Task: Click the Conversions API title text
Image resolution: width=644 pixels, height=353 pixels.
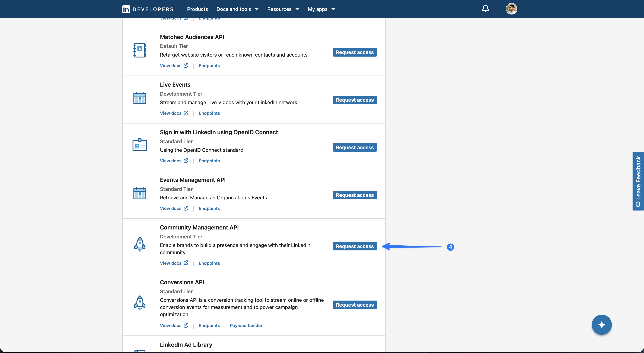Action: point(182,282)
